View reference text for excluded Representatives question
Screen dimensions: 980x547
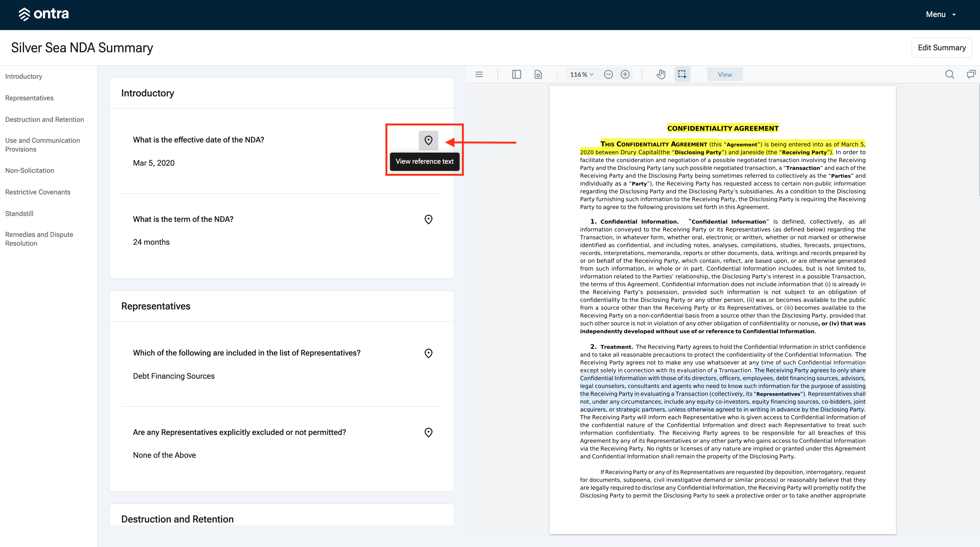click(428, 433)
